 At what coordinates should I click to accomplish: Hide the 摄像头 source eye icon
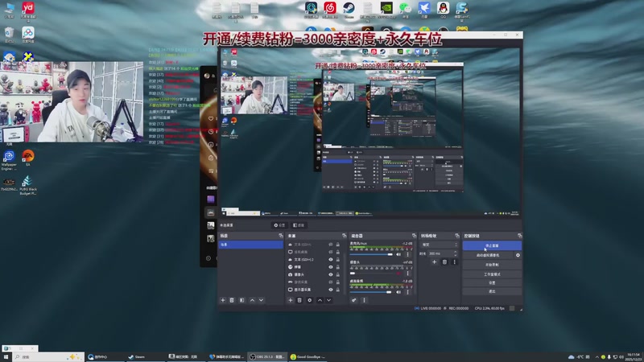click(330, 274)
